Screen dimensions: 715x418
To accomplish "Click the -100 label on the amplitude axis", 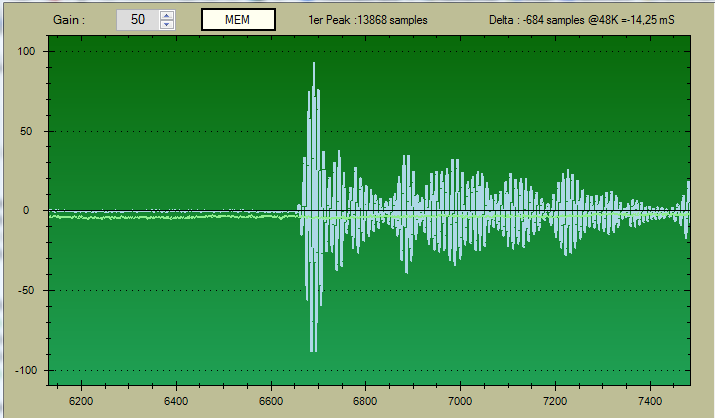I will 25,371.
